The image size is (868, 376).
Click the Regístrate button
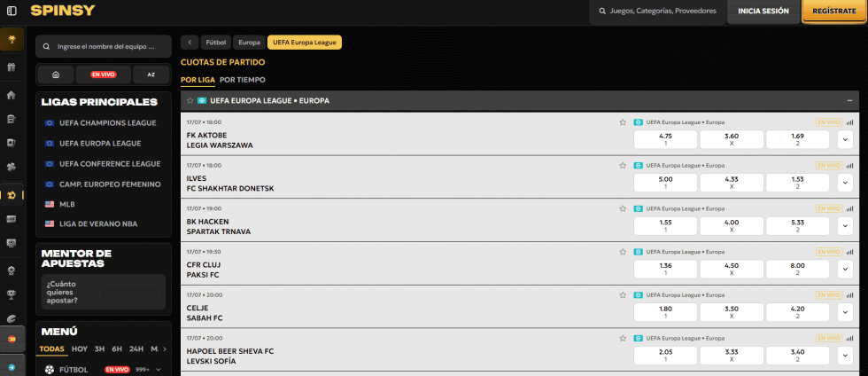coord(833,12)
